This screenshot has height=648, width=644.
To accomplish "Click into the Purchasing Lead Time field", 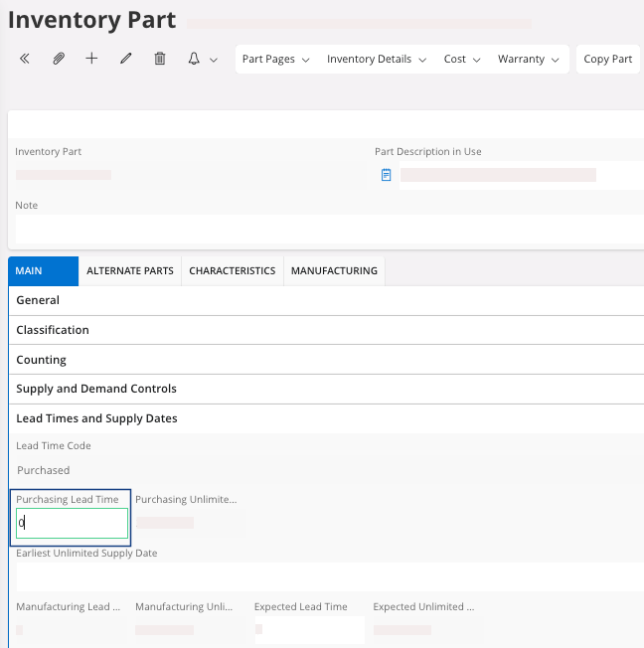I will (72, 523).
